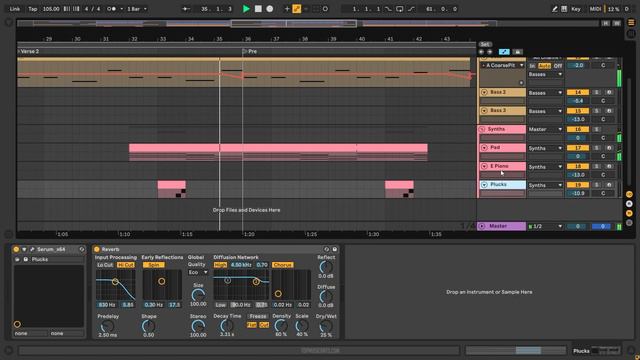Toggle the highlighted Automation Arm button

pos(297,9)
